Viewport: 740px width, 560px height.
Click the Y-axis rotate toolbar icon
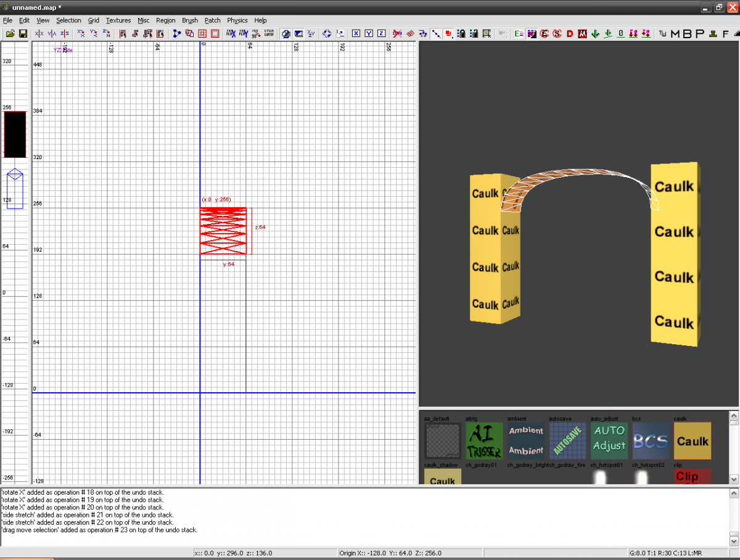click(94, 33)
